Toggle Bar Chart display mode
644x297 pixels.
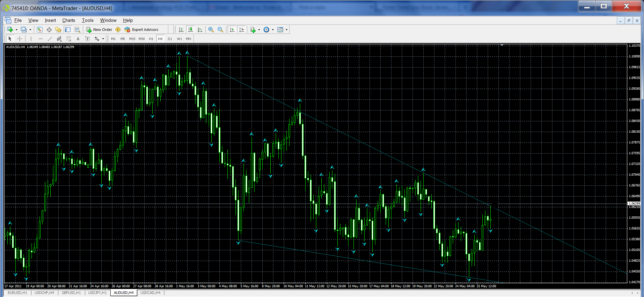[x=181, y=30]
